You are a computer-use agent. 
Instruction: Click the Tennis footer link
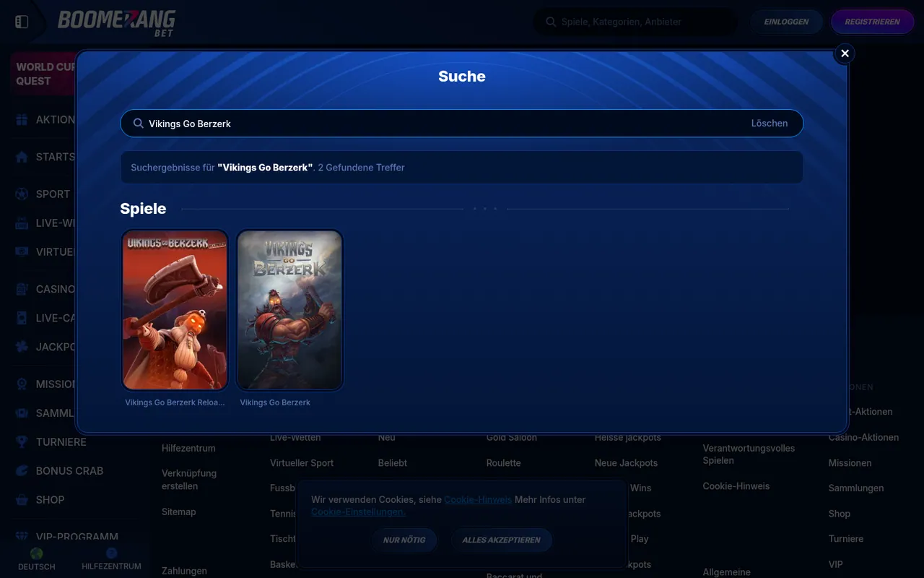pos(283,514)
